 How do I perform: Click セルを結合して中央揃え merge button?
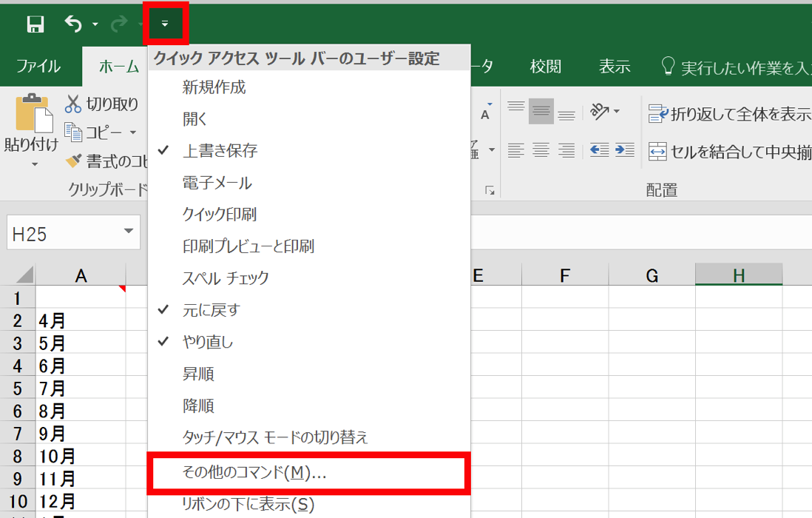click(x=730, y=152)
